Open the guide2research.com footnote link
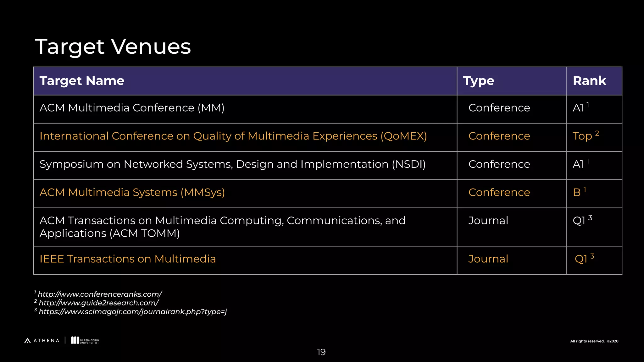Screen dimensions: 644x362 pos(98,303)
